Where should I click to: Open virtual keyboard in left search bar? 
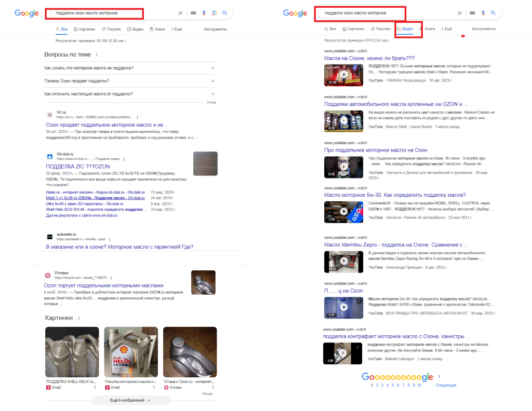(193, 13)
